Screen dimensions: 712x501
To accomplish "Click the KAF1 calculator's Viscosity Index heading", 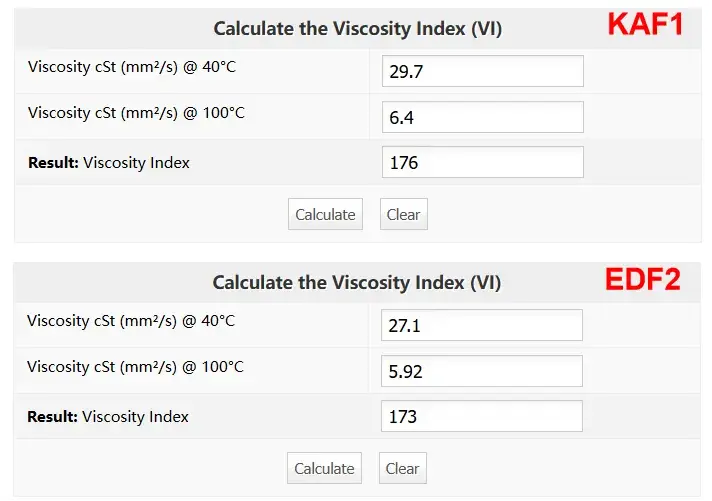I will coord(357,29).
